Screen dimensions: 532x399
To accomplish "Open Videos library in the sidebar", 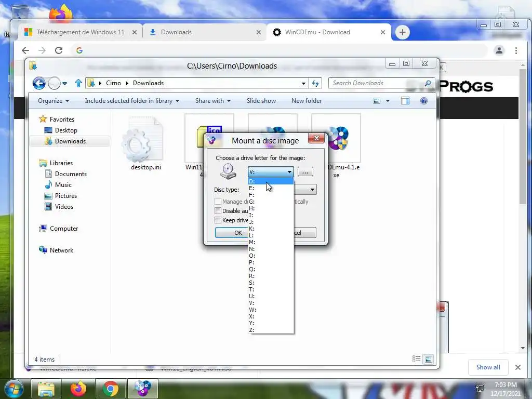I will pos(64,207).
